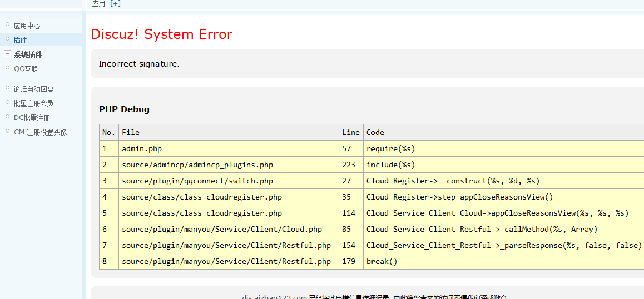
Task: Click source/plugin/manyou/Service/Client/Cloud.php cell
Action: tap(229, 229)
